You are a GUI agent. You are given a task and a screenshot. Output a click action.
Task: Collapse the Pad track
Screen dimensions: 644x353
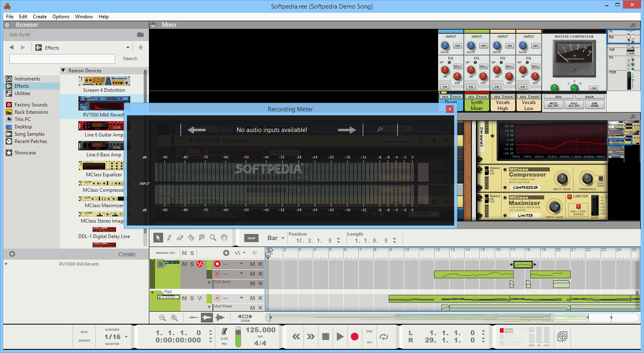(x=153, y=292)
